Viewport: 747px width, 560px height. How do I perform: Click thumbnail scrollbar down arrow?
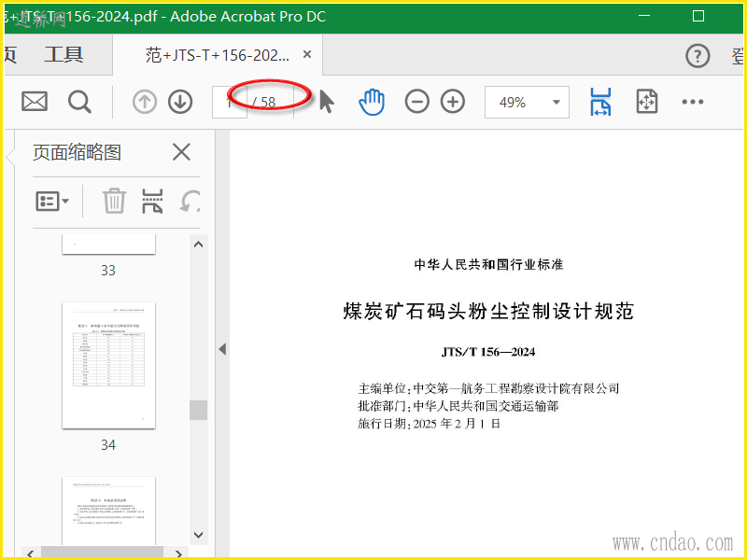(198, 535)
